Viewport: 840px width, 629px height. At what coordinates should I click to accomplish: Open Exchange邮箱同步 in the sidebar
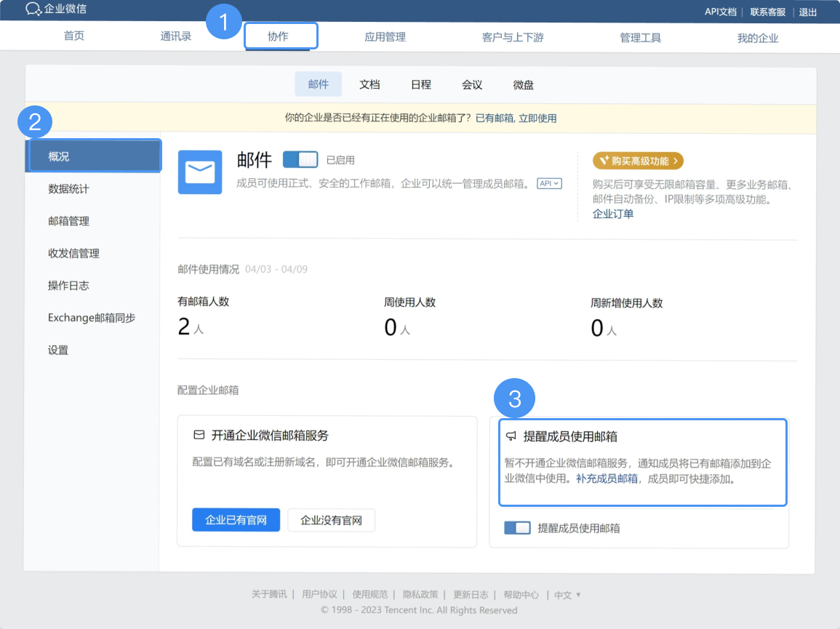(92, 317)
